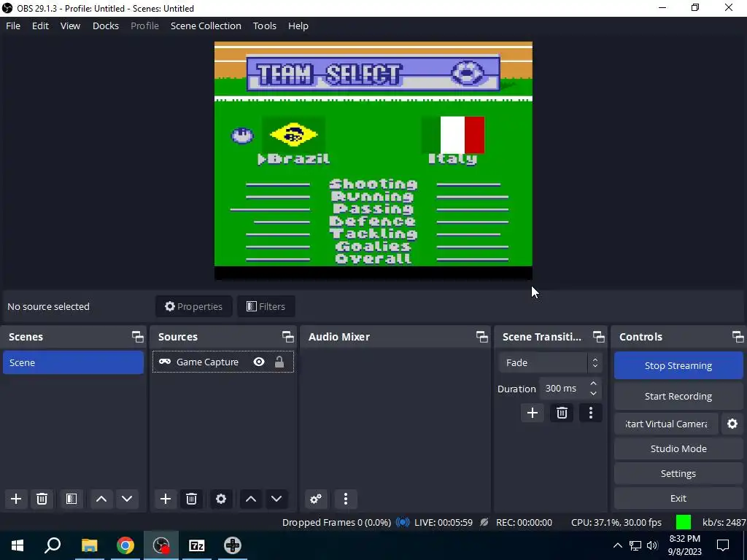Screen dimensions: 747x560
Task: Open source properties gear in Sources dock
Action: click(x=221, y=499)
